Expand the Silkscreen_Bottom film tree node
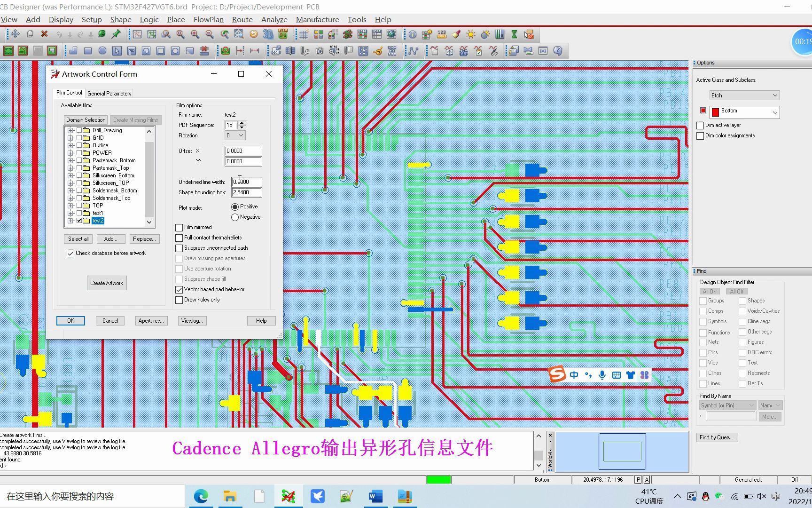This screenshot has height=508, width=812. [x=70, y=175]
